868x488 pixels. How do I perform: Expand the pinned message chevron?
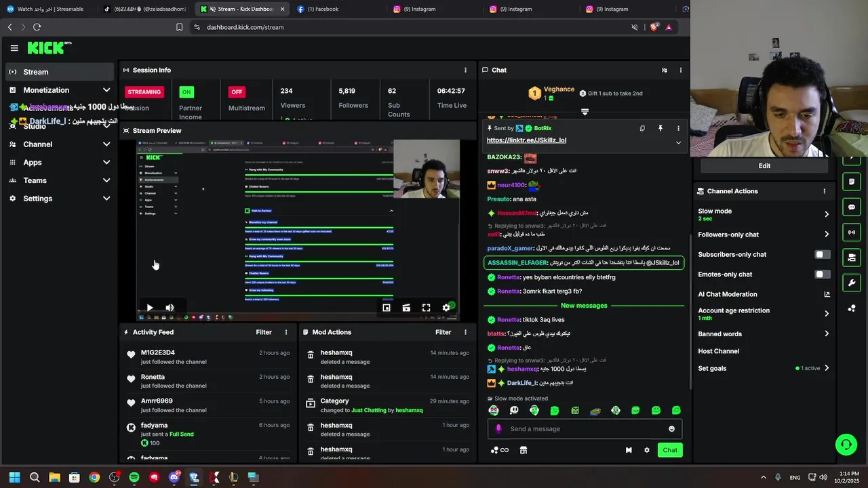[x=678, y=142]
